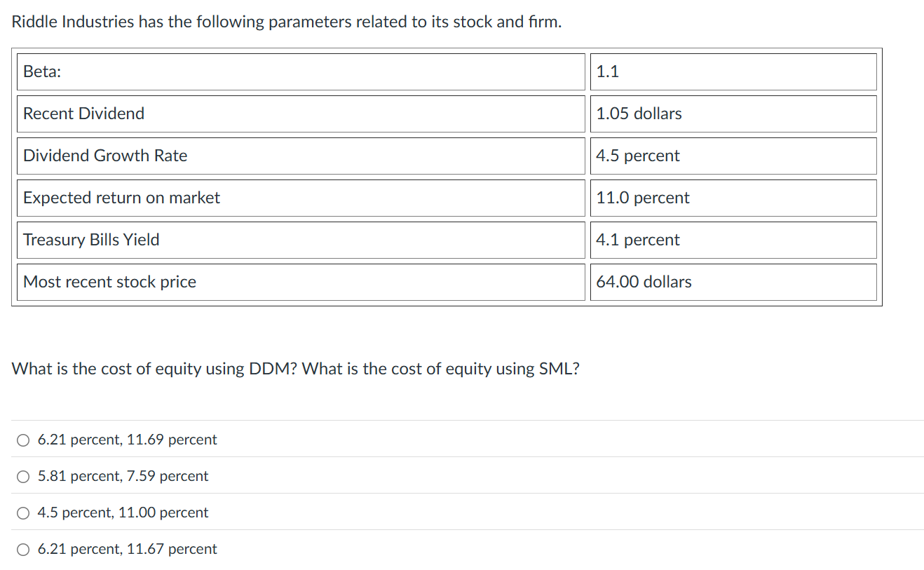This screenshot has width=924, height=570.
Task: Click the '64.00 dollars' price cell
Action: [x=733, y=282]
